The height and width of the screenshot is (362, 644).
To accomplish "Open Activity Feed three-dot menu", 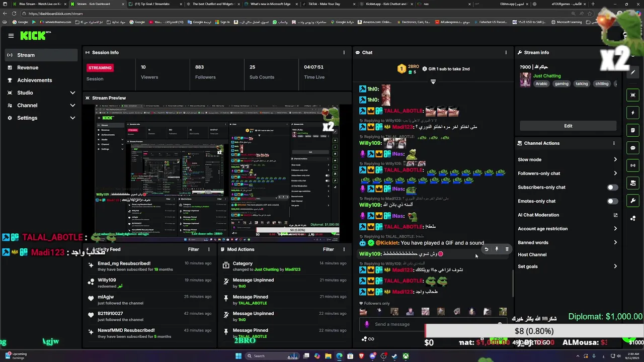I will [209, 249].
